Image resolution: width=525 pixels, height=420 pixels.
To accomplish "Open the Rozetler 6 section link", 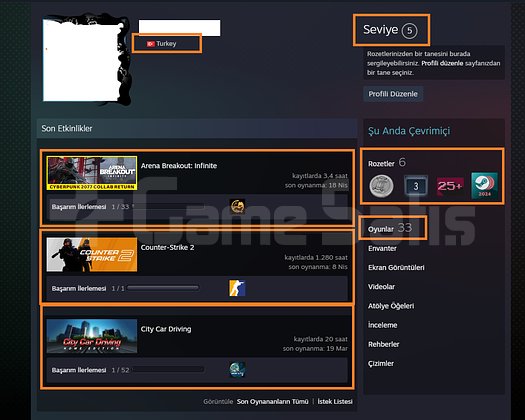I will coord(387,163).
